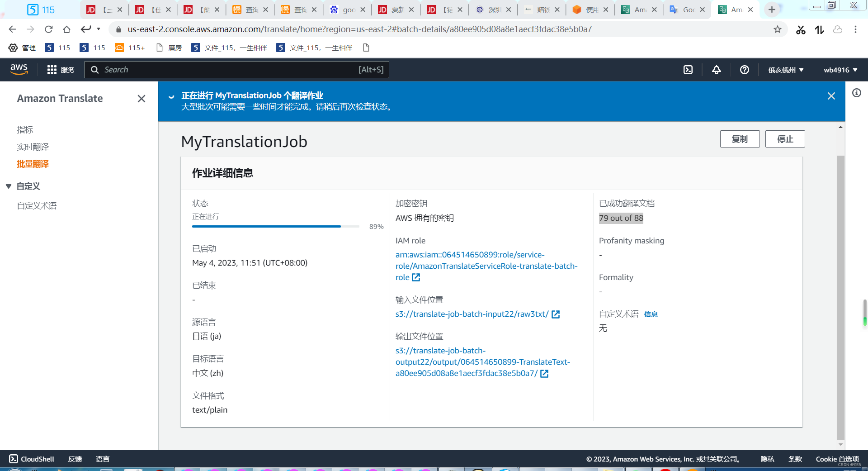The image size is (868, 471).
Task: Click the scroll down arrow of page scrollbar
Action: [840, 445]
